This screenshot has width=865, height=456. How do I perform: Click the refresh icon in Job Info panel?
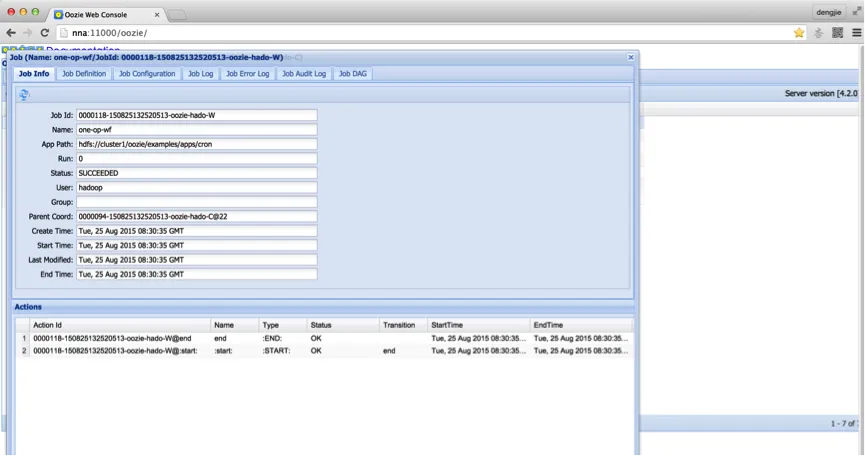[24, 95]
